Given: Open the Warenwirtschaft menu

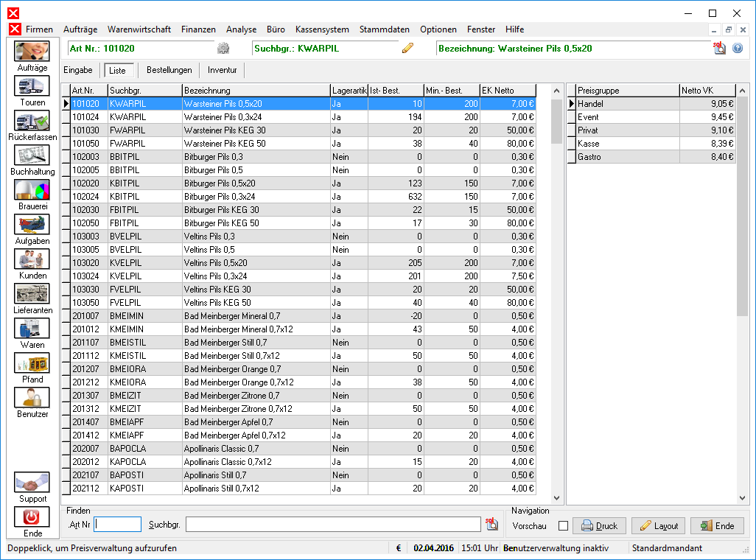Looking at the screenshot, I should 139,29.
